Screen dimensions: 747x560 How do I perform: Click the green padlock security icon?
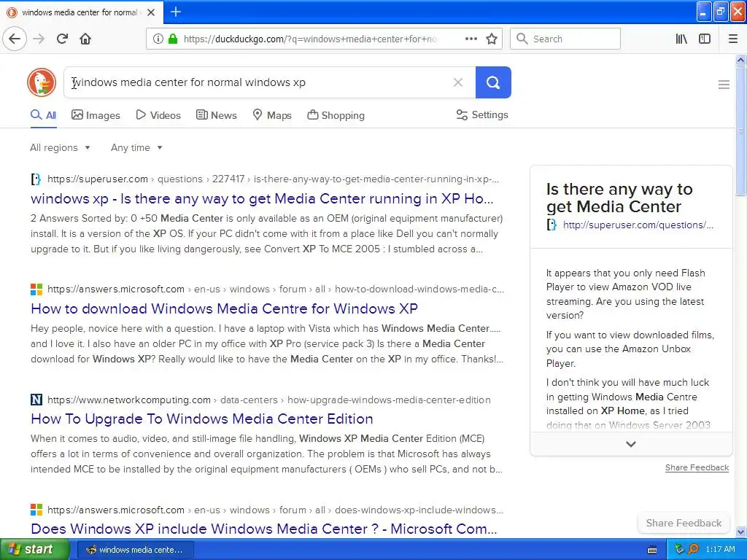click(173, 39)
